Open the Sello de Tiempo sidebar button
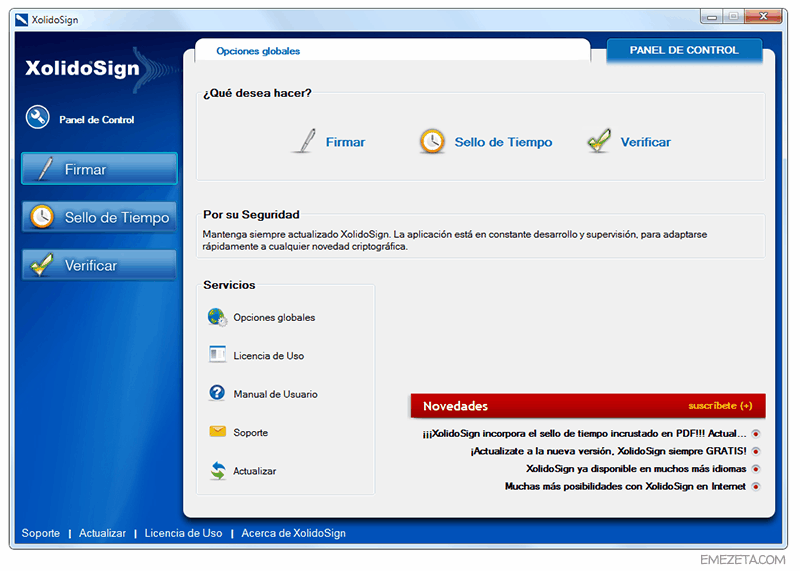Image resolution: width=800 pixels, height=571 pixels. (x=99, y=217)
